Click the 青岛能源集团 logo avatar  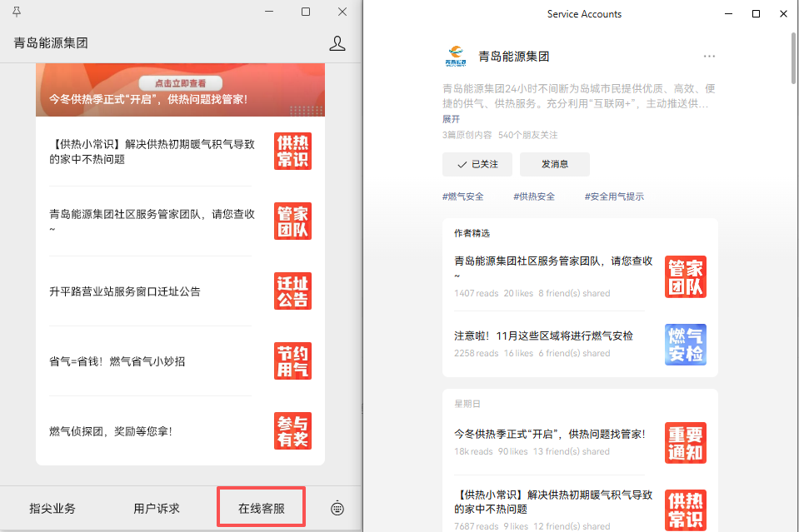pos(456,56)
